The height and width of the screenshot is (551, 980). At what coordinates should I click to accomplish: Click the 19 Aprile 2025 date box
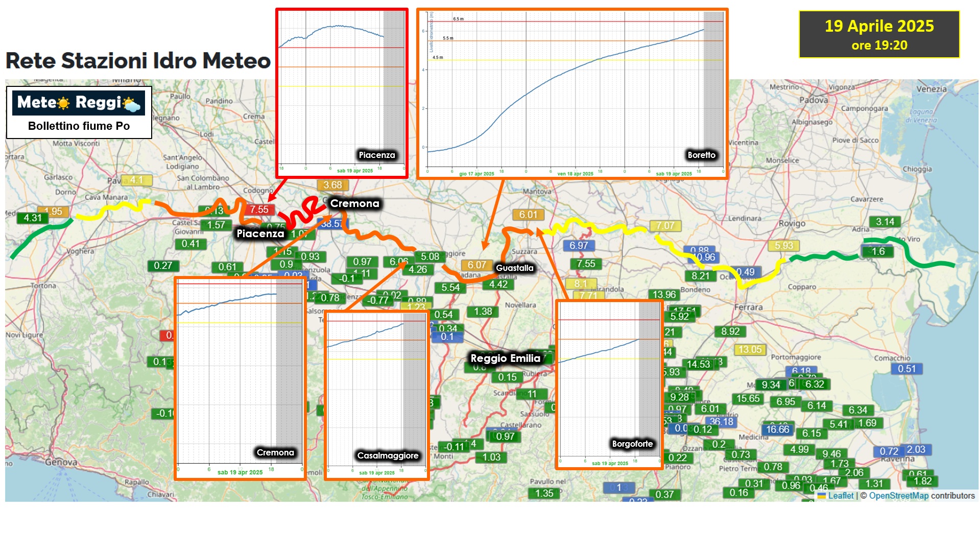pyautogui.click(x=879, y=34)
